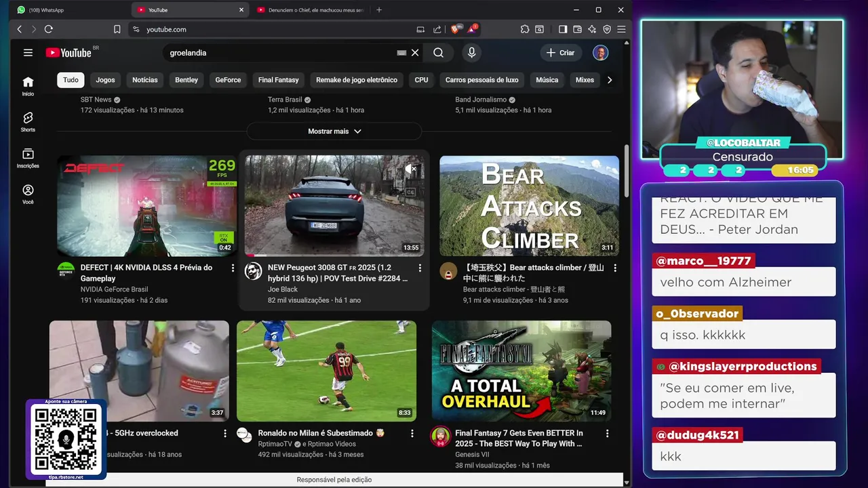Open NVIDIA GeForce Brasil channel link
The image size is (868, 488).
(115, 289)
